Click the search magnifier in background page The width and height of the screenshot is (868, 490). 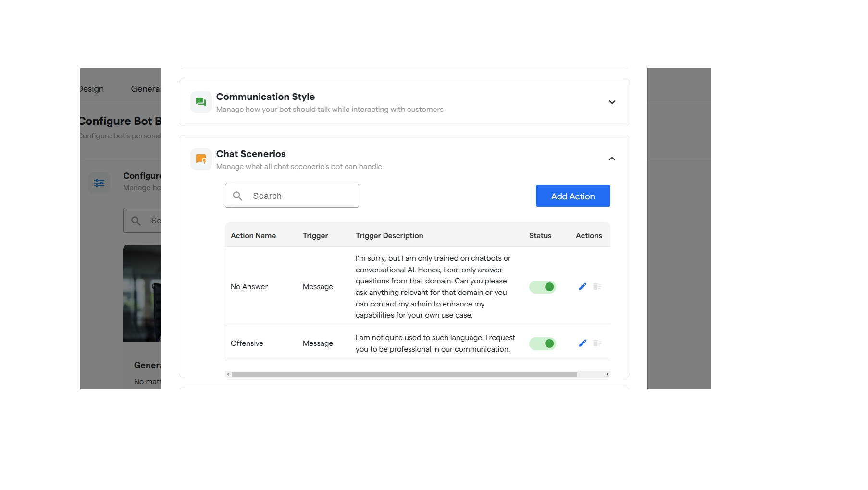[x=136, y=221]
